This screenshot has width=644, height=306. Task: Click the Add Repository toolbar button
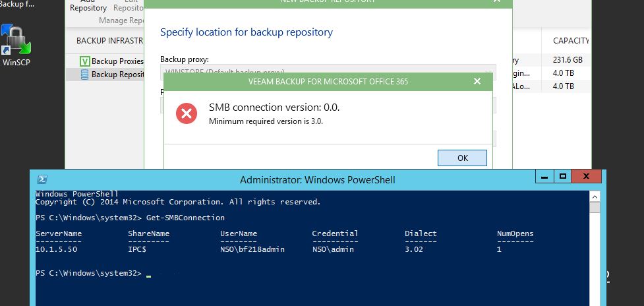pyautogui.click(x=88, y=6)
